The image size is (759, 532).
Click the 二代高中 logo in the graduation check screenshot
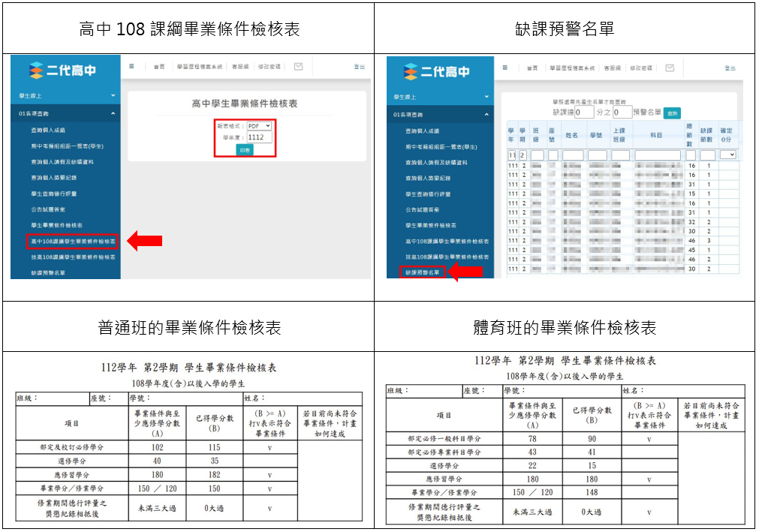coord(64,71)
